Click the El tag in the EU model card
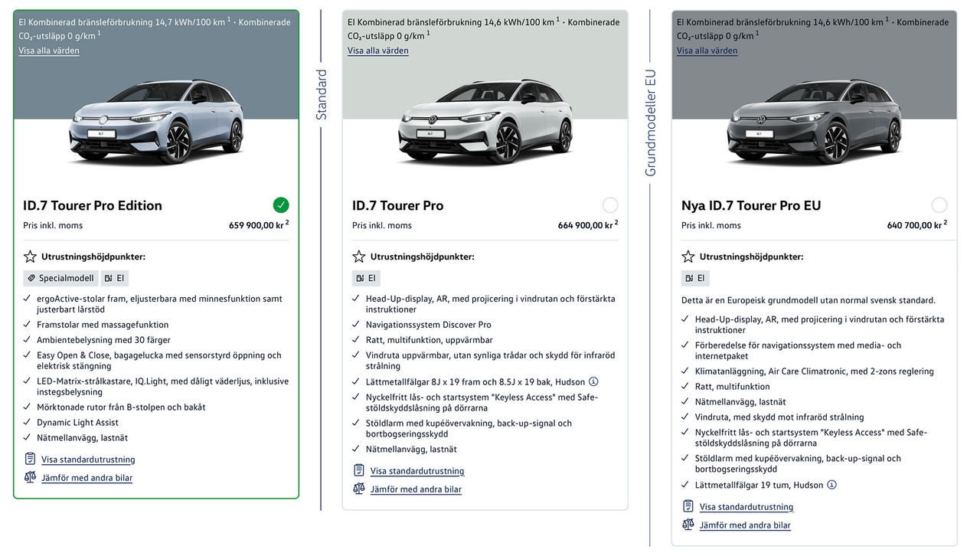This screenshot has height=556, width=980. (x=695, y=278)
